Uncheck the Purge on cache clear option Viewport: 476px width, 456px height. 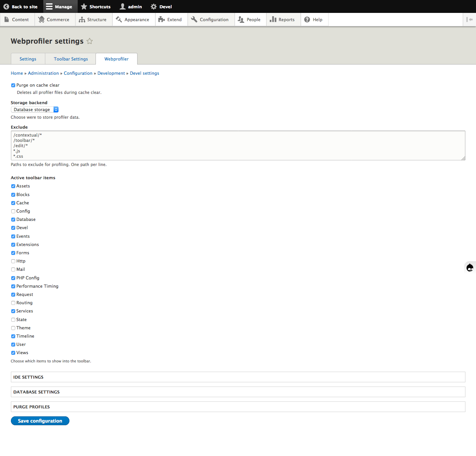pos(13,85)
